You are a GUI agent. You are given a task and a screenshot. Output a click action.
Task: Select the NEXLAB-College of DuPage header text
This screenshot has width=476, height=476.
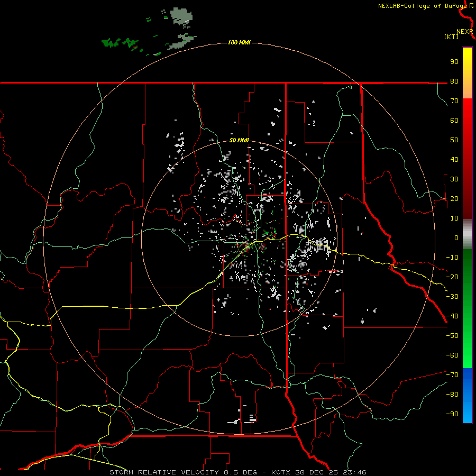click(423, 6)
